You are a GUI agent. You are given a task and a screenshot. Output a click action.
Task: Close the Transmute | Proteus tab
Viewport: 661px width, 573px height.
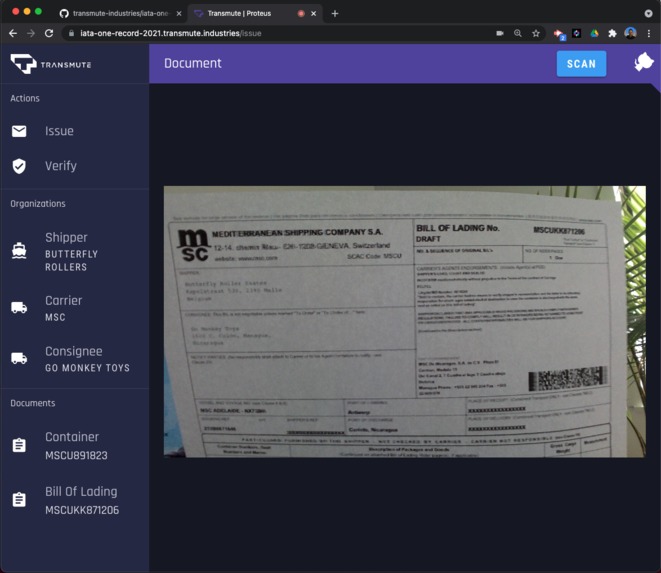tap(314, 13)
